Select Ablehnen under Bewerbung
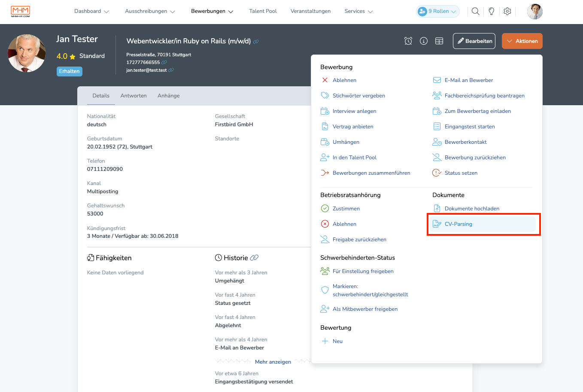Screen dimensions: 583x392 [x=339, y=80]
